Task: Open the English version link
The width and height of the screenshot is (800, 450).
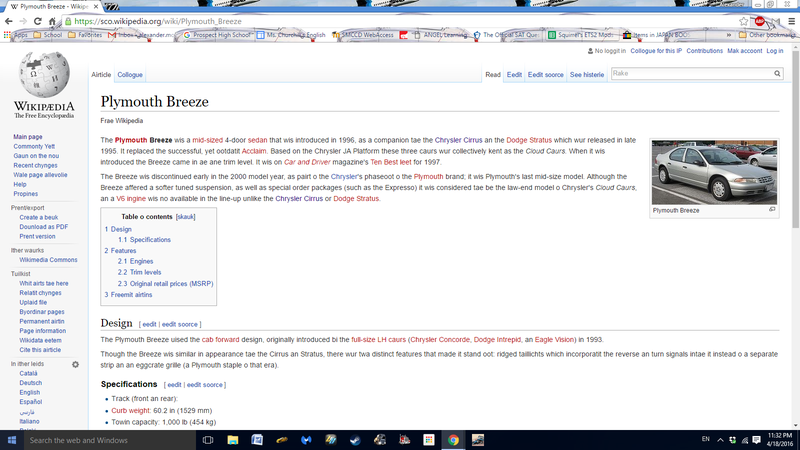Action: point(30,392)
